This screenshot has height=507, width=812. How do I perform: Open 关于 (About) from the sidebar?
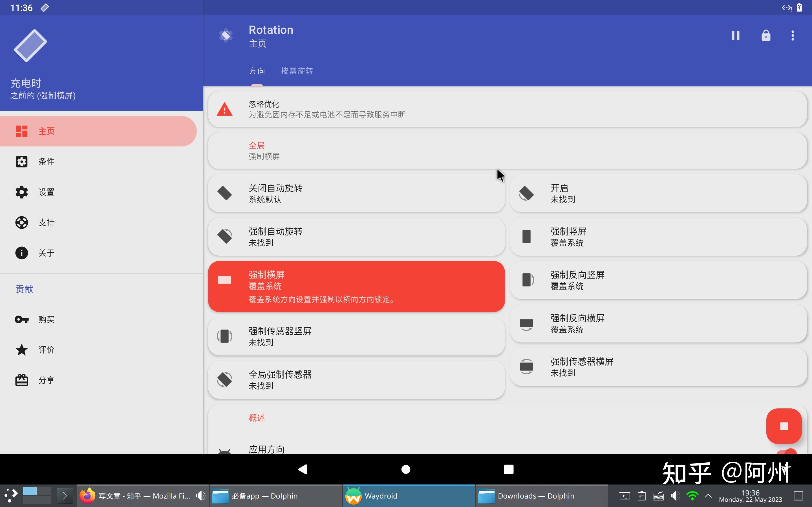click(46, 253)
